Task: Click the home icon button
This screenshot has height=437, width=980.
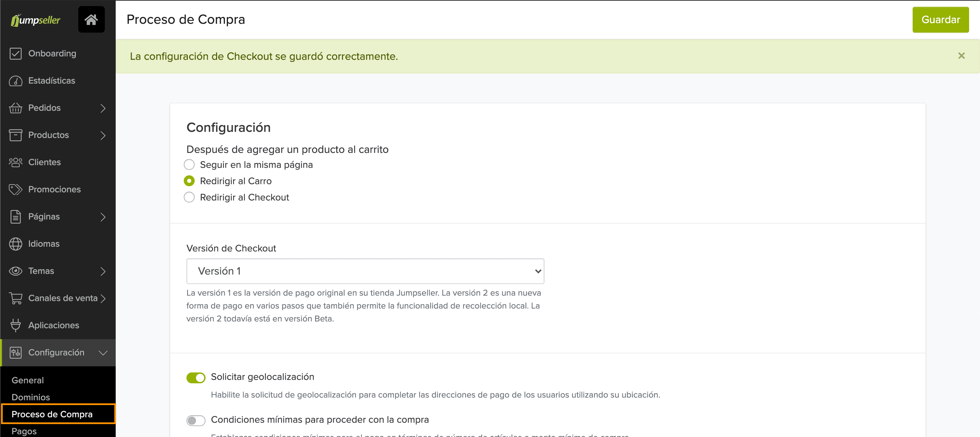Action: (91, 19)
